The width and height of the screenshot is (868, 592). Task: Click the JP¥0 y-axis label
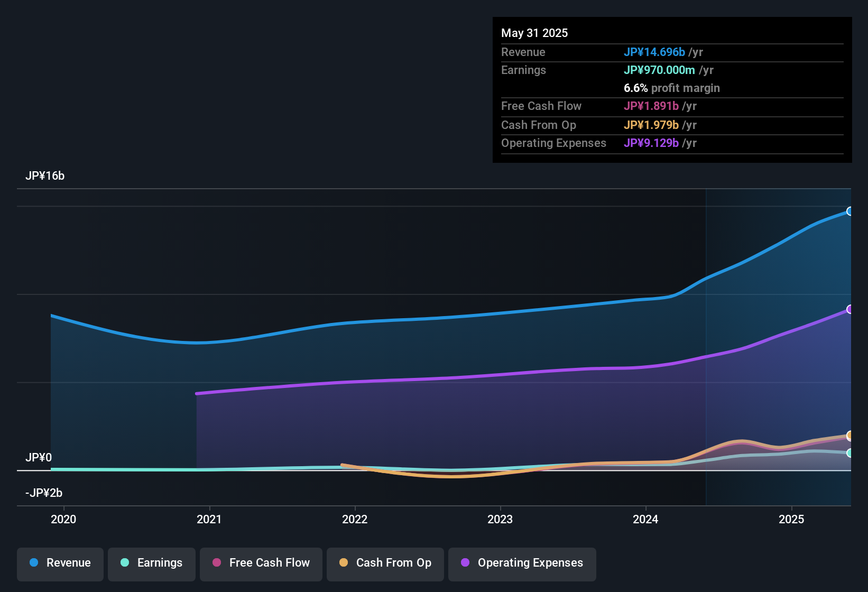click(39, 458)
